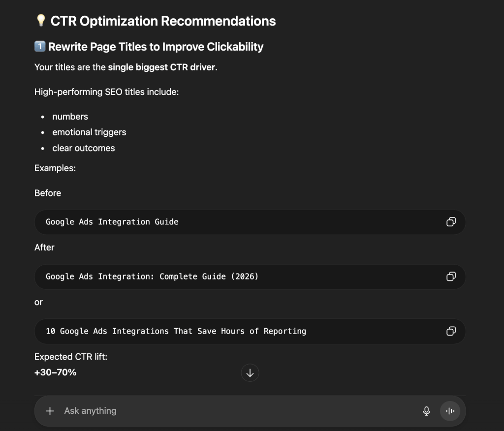504x431 pixels.
Task: Select the "emotional triggers" bullet point
Action: (x=89, y=132)
